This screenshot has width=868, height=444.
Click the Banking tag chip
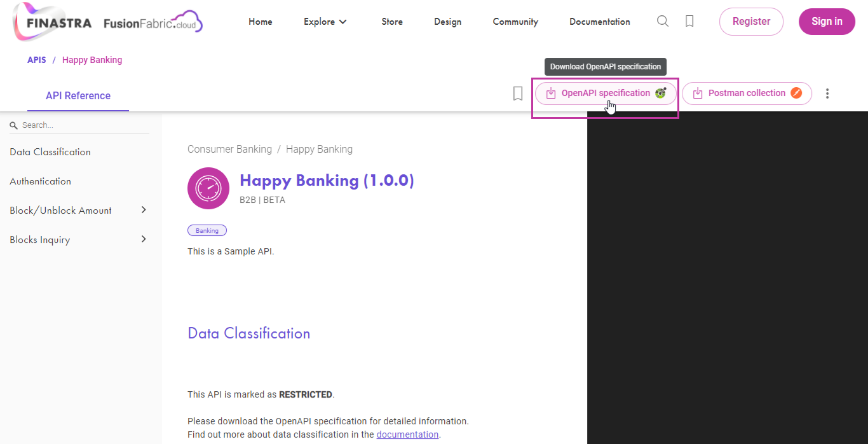point(207,230)
